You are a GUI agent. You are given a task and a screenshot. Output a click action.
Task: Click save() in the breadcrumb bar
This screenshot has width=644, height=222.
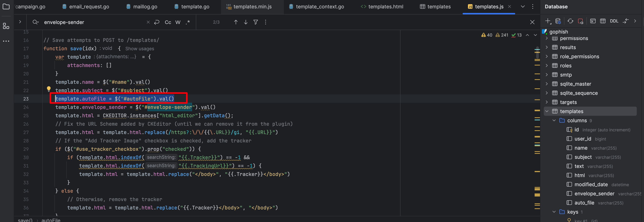[25, 220]
